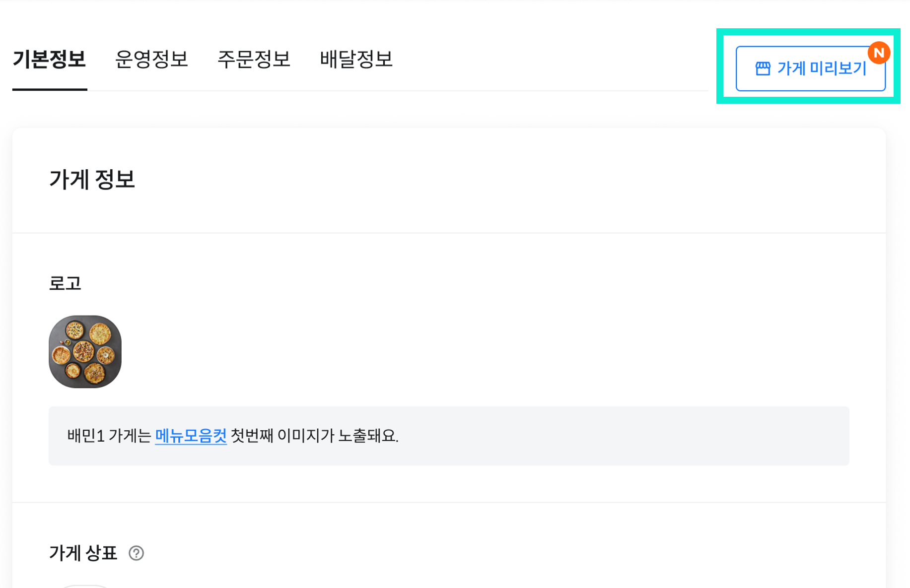Click the store icon in 가게 미리보기
The width and height of the screenshot is (910, 588).
pyautogui.click(x=763, y=68)
